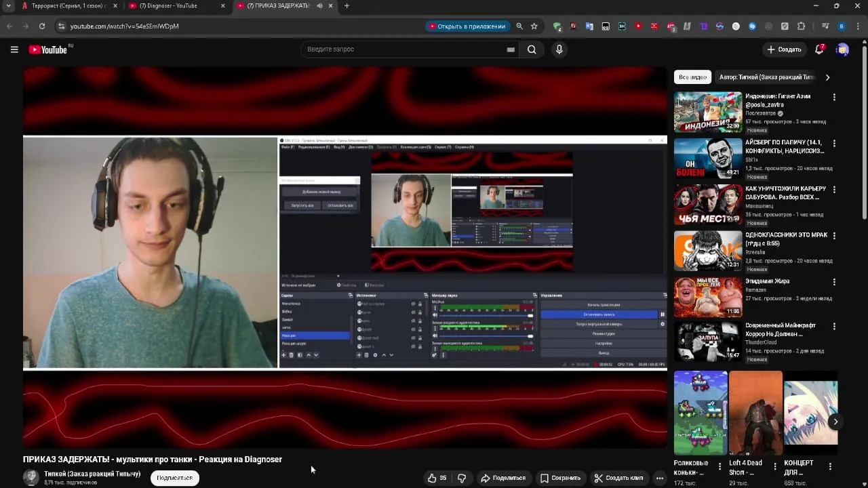Mute the ПРИКАЗ ЗАДЕРЖАТЬ tab audio icon
868x488 pixels.
tap(319, 6)
